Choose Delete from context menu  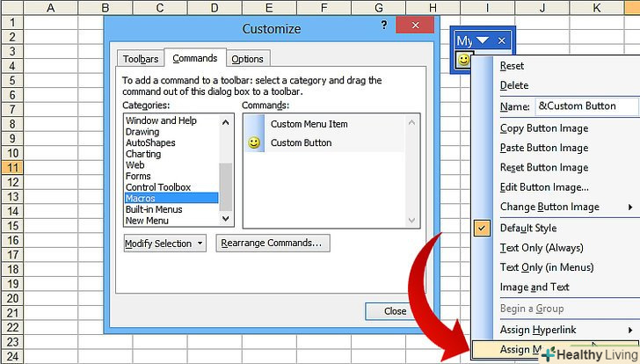[514, 85]
